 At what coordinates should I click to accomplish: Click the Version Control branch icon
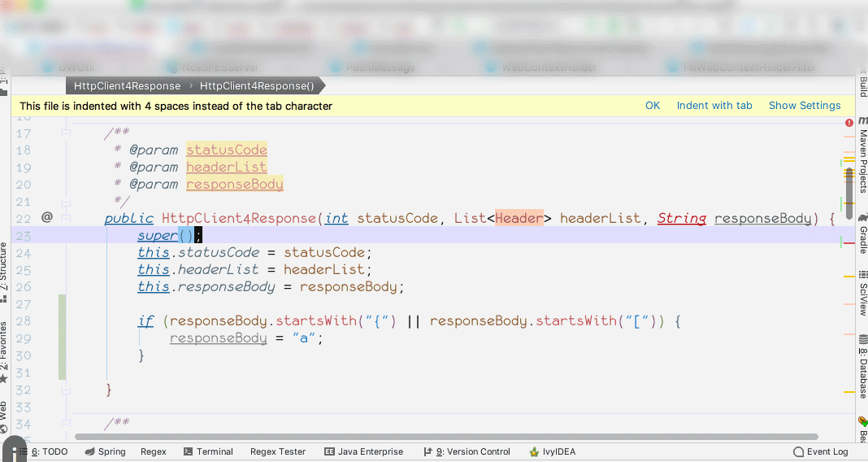point(428,451)
